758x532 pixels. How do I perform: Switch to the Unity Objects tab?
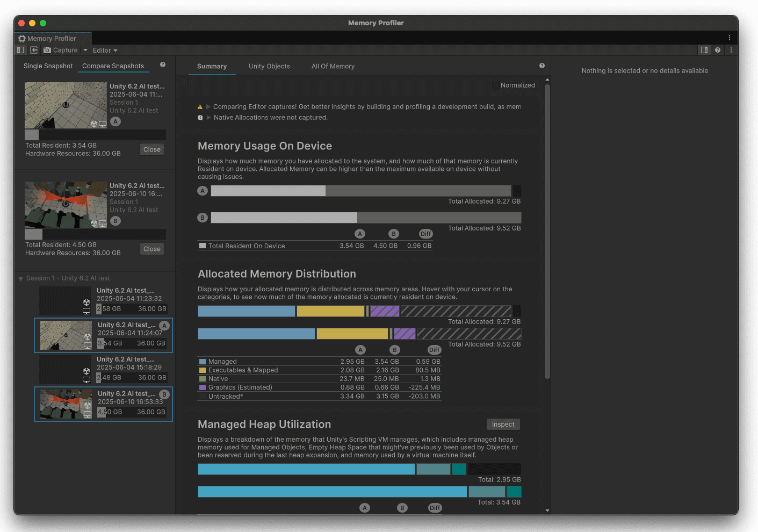[269, 66]
